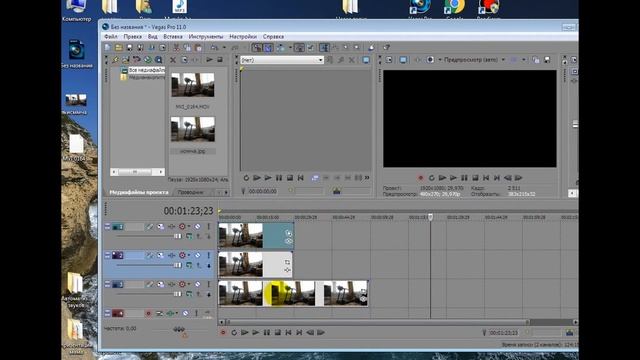The image size is (640, 360).
Task: Open the trimmer history dropdown showing (Нет)
Action: click(320, 60)
